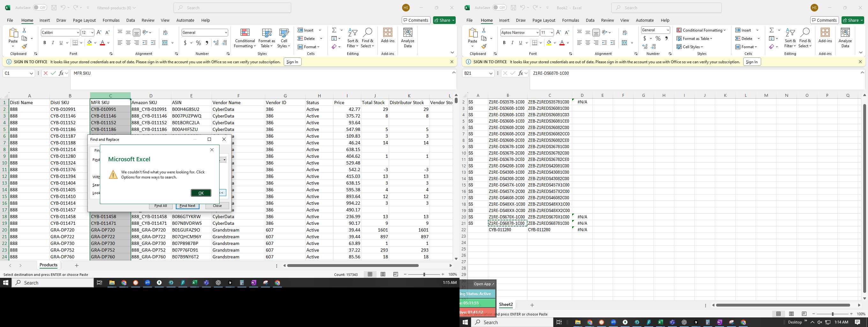868x327 pixels.
Task: Toggle Italic in Book2 window ribbon
Action: [x=512, y=43]
